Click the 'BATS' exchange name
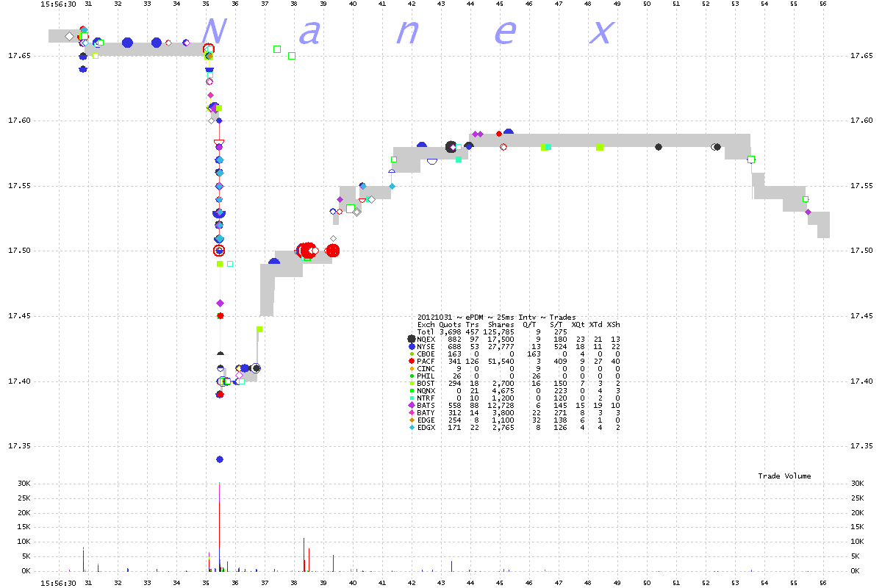 426,405
